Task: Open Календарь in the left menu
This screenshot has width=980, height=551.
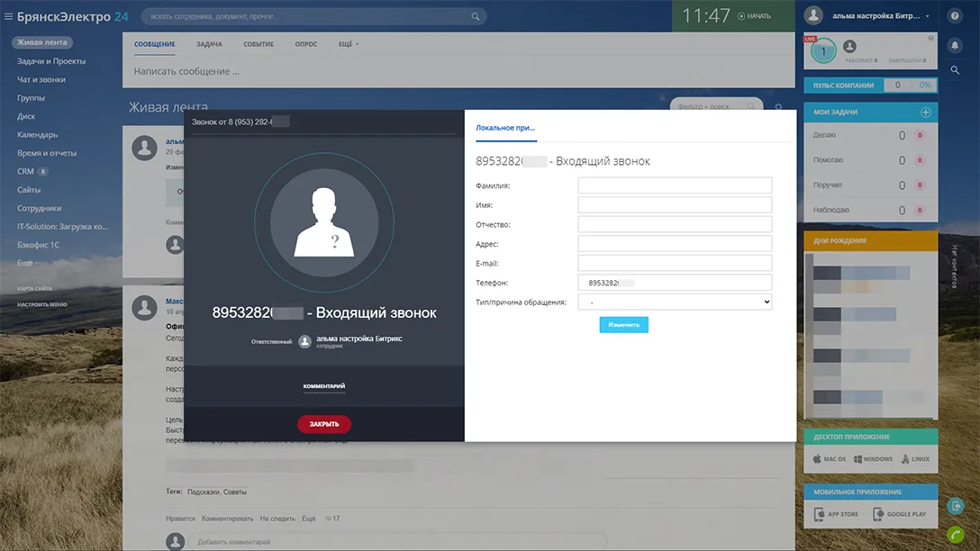Action: pyautogui.click(x=38, y=134)
